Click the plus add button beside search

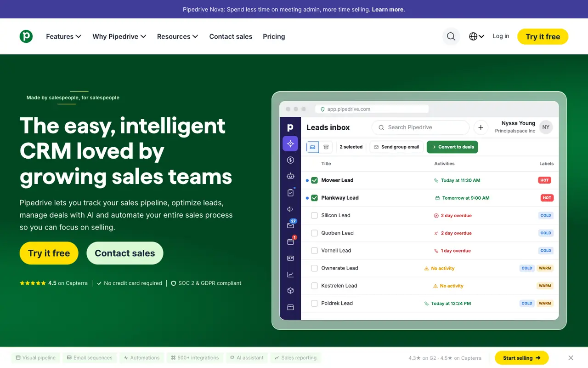click(x=481, y=127)
